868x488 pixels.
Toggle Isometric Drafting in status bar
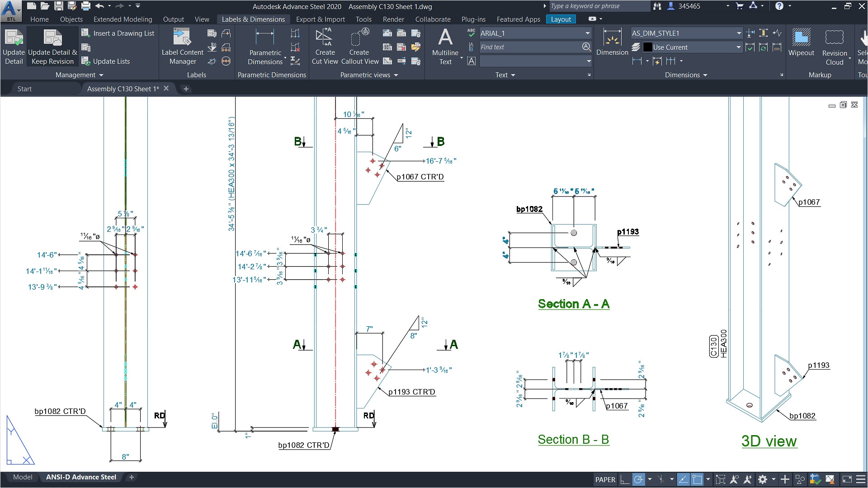point(661,479)
